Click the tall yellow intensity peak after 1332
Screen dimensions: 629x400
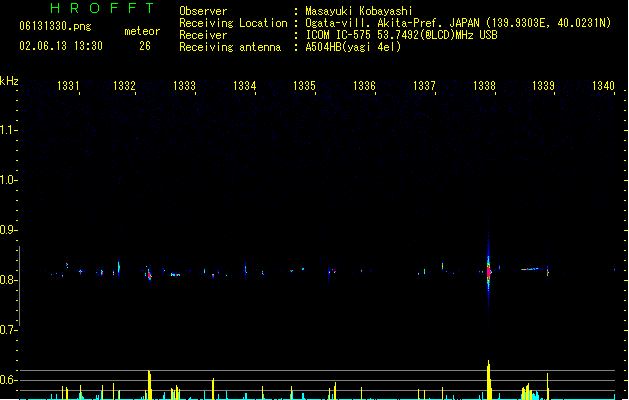(x=149, y=385)
